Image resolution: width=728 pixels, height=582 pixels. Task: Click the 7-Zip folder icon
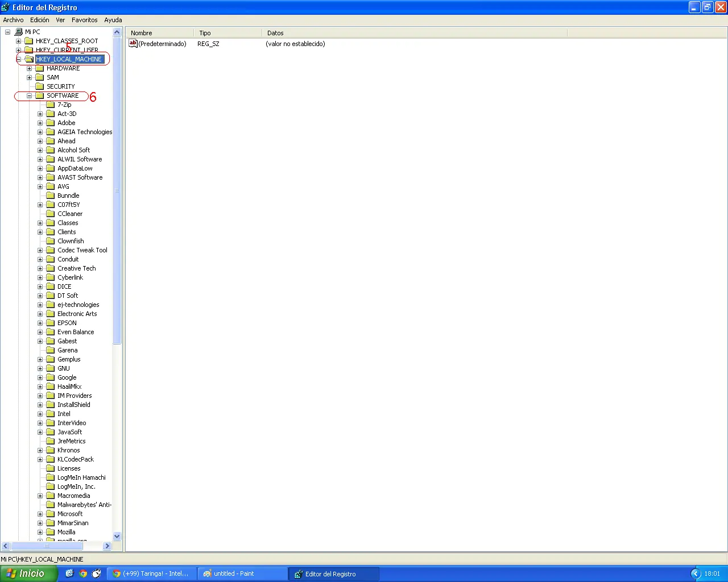(x=51, y=105)
